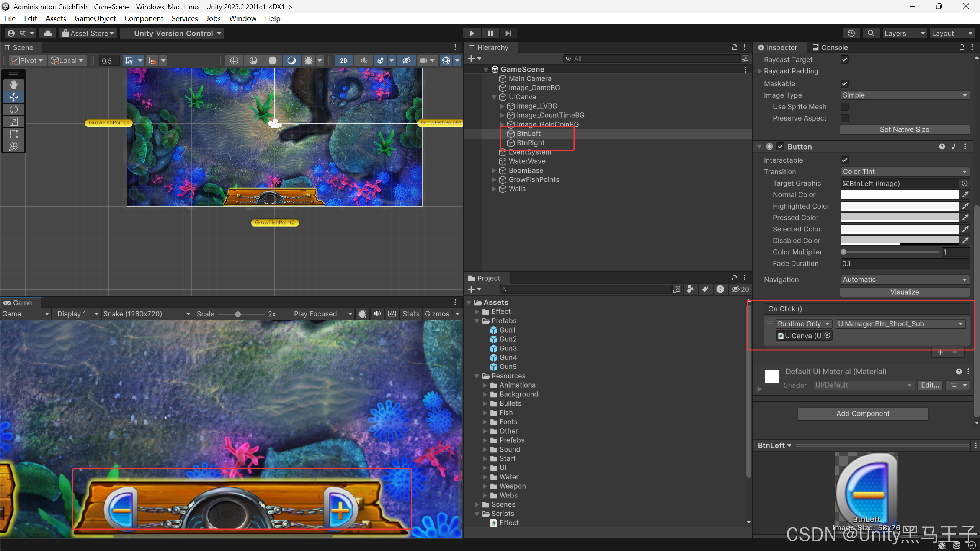The image size is (980, 551).
Task: Expand the BoomBase hierarchy item
Action: click(494, 171)
